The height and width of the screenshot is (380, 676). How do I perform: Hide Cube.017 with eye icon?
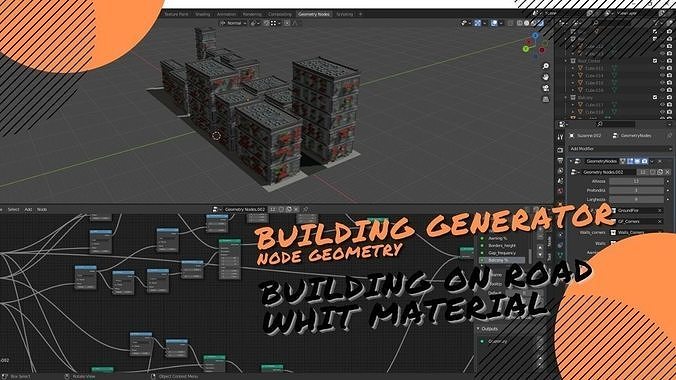(x=662, y=105)
